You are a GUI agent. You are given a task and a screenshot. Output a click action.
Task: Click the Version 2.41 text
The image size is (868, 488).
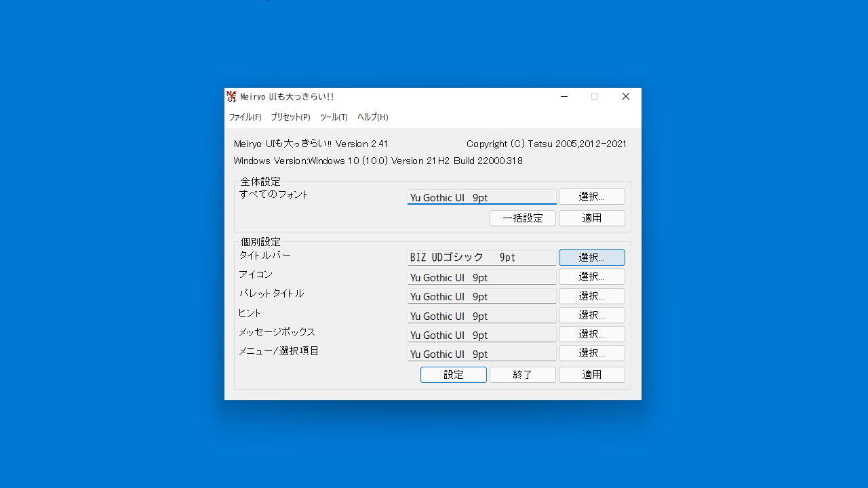pos(361,144)
